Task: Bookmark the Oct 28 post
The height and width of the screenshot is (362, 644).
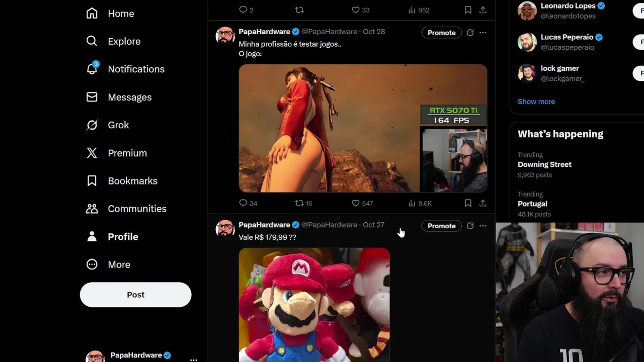Action: [x=468, y=203]
